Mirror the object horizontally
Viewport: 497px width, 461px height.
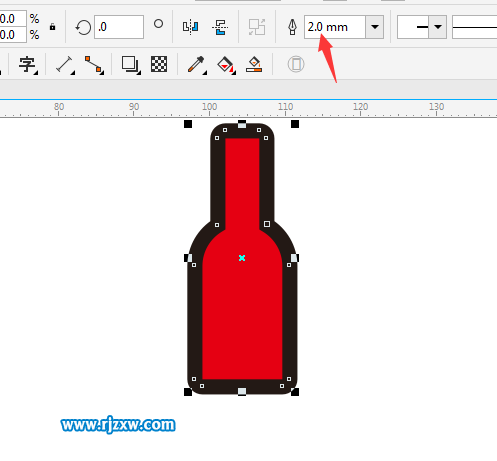[x=191, y=27]
